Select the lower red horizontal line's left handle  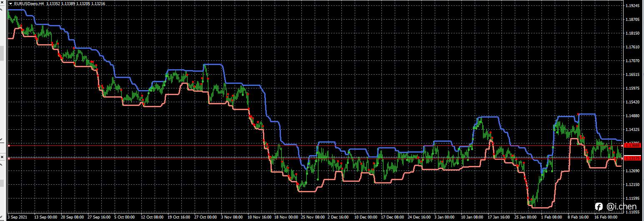click(9, 158)
